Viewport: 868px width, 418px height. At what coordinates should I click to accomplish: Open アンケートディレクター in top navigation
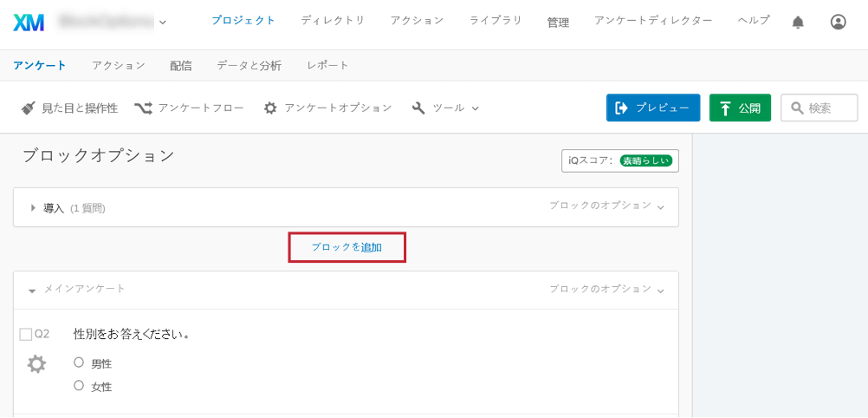tap(653, 21)
